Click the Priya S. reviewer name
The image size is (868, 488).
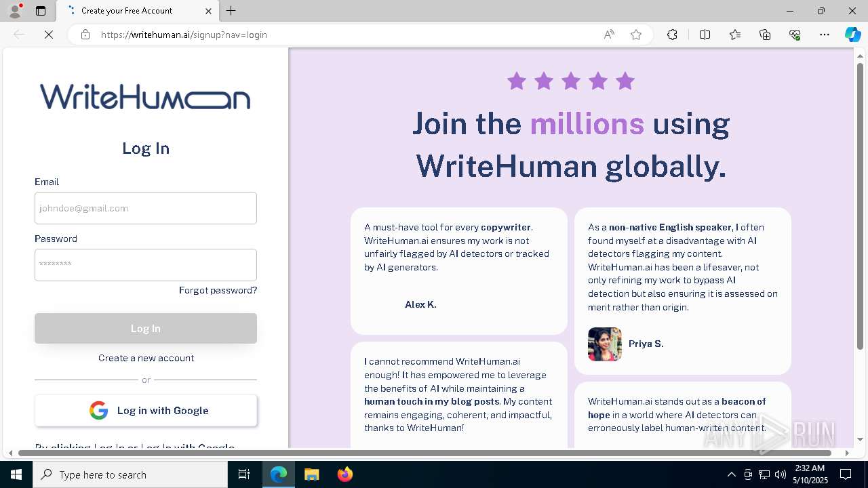[x=646, y=344]
